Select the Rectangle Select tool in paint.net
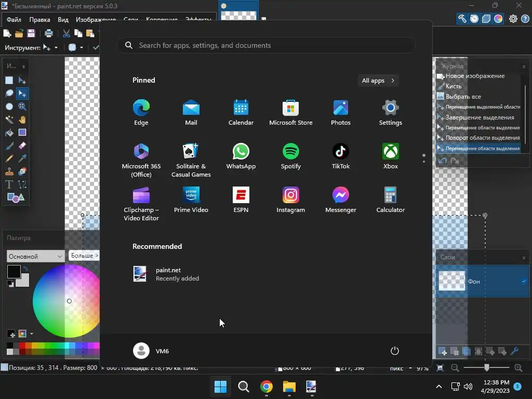This screenshot has width=532, height=399. (9, 81)
